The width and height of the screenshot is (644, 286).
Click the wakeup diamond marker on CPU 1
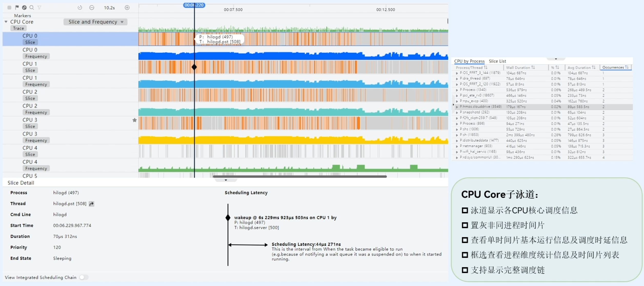pos(194,67)
